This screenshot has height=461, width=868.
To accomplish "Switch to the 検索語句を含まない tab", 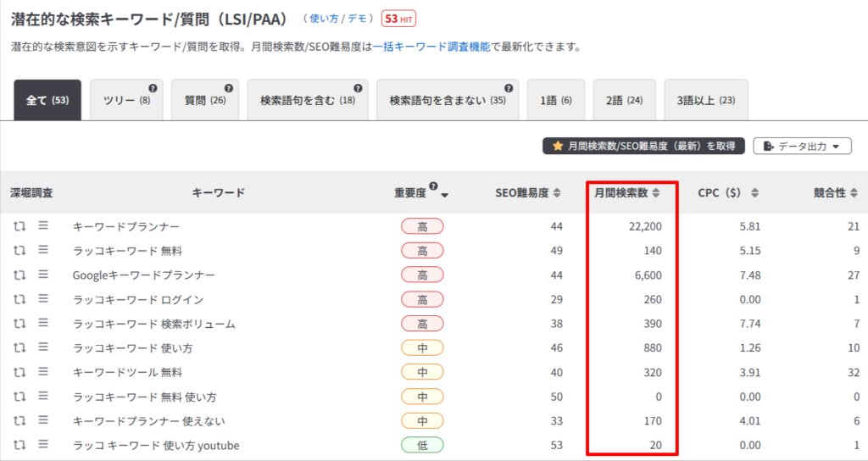I will coord(448,100).
